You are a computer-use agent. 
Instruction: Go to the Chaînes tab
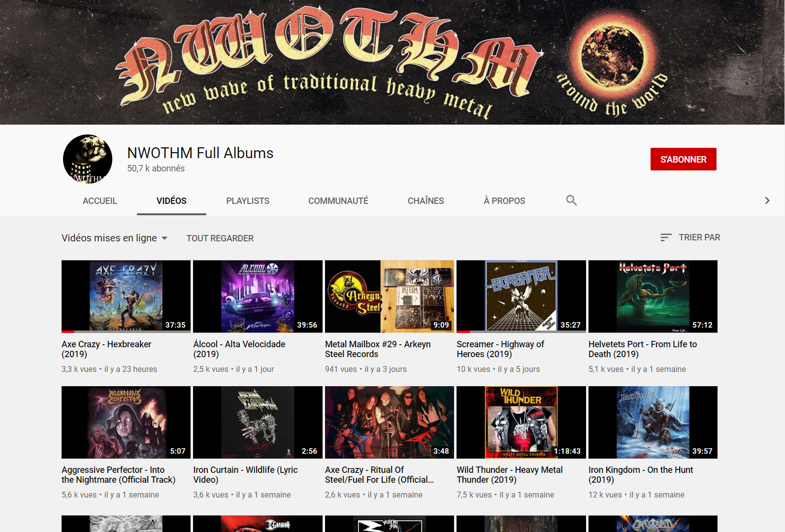[x=426, y=201]
